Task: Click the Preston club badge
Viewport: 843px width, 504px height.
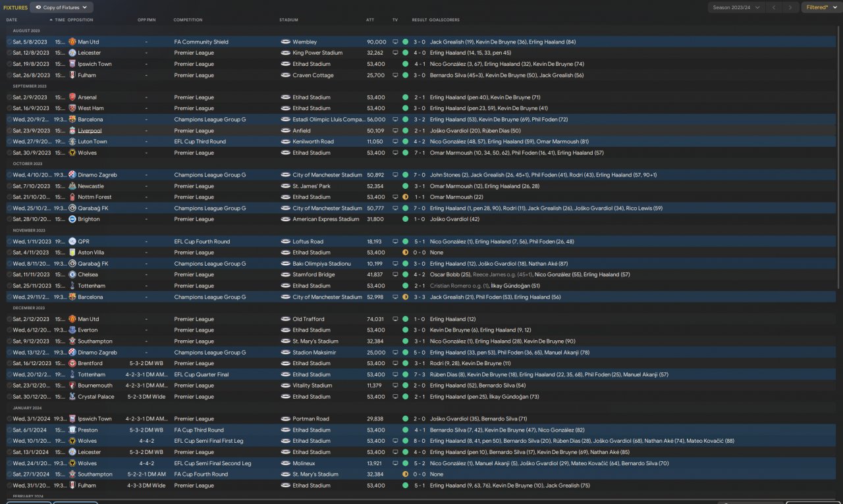Action: pos(72,430)
